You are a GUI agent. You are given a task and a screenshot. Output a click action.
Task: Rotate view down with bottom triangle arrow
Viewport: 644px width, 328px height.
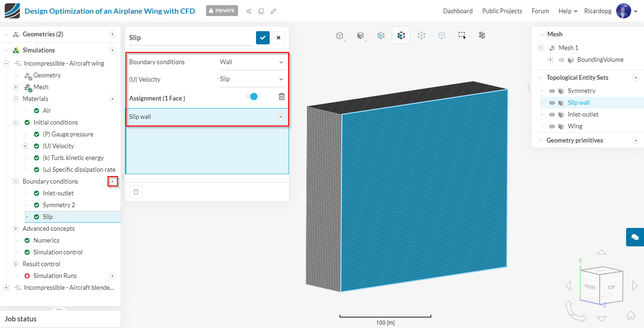pos(601,319)
